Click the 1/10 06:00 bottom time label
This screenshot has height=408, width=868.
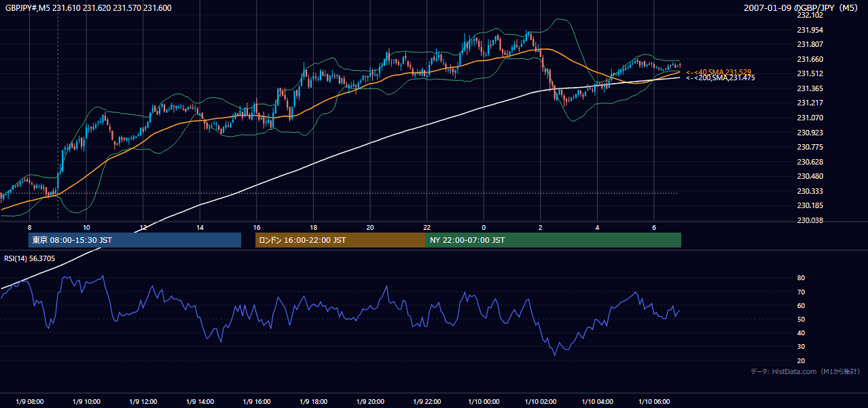pyautogui.click(x=654, y=401)
